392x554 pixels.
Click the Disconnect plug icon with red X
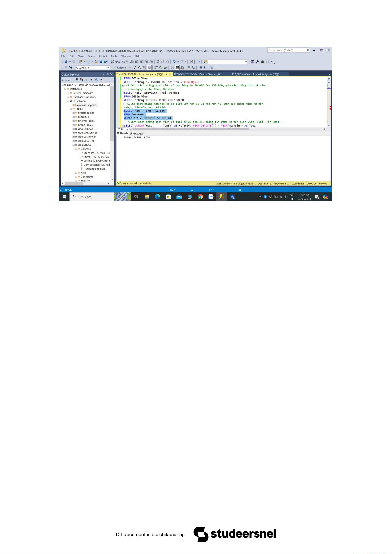point(82,80)
